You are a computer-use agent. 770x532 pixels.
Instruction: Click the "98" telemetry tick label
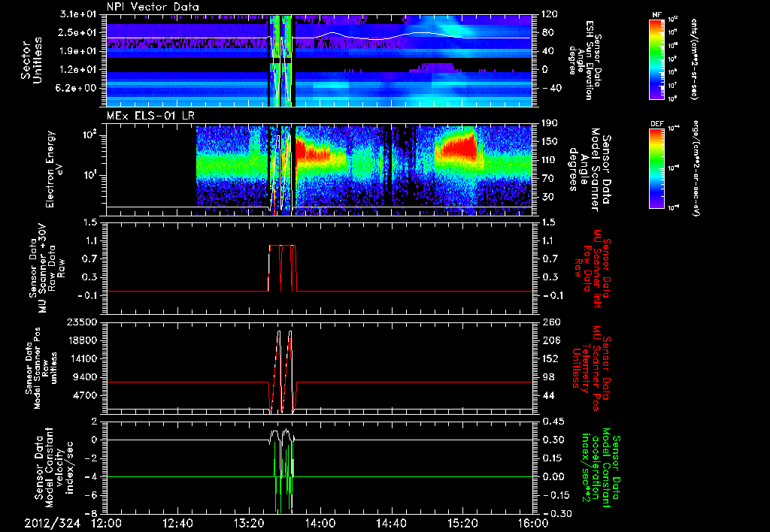click(x=550, y=377)
